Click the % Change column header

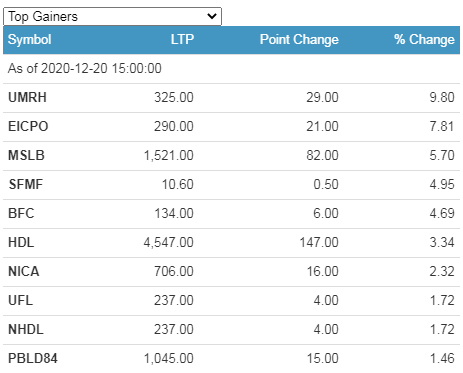[424, 39]
